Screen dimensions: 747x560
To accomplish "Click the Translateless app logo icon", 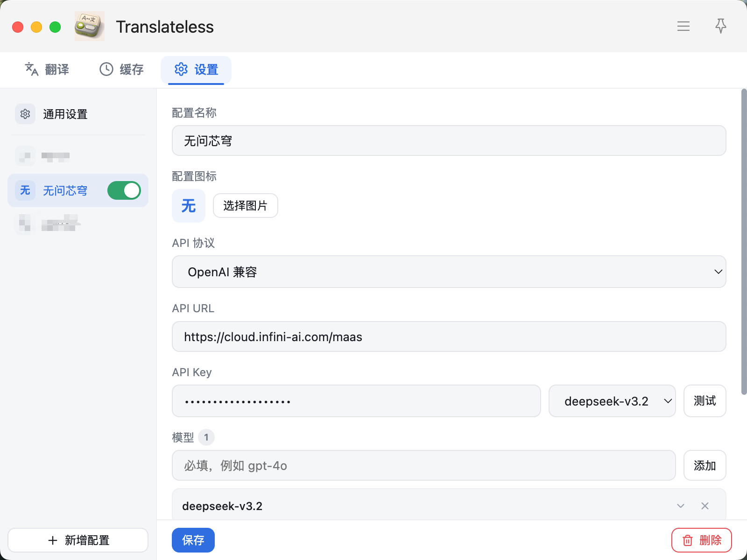I will 90,27.
